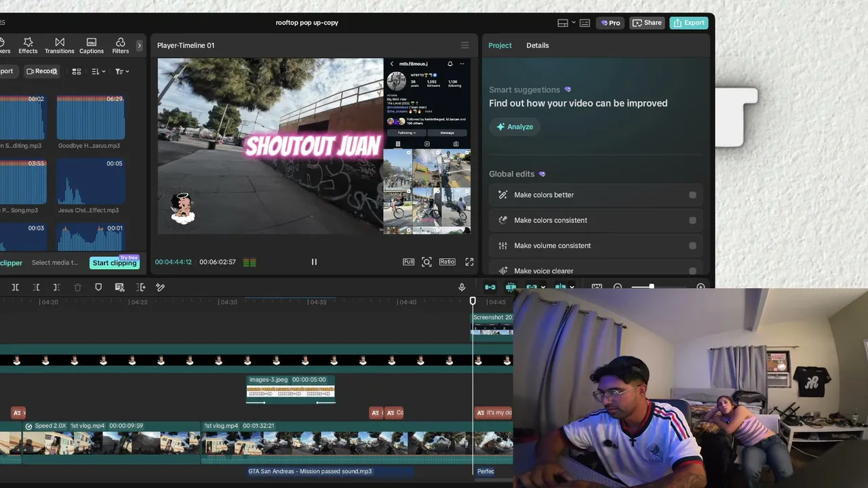Expand more media tabs with the right arrow
This screenshot has height=488, width=868.
140,45
